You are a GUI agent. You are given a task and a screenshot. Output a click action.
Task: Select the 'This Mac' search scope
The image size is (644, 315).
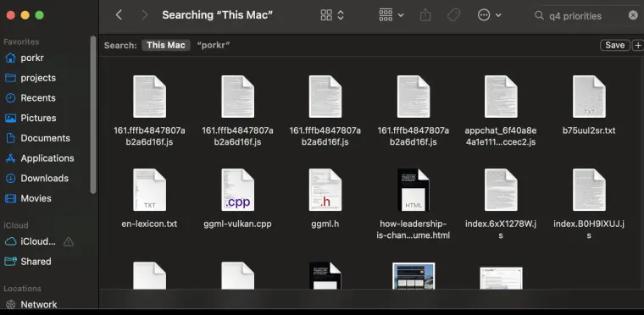point(166,45)
